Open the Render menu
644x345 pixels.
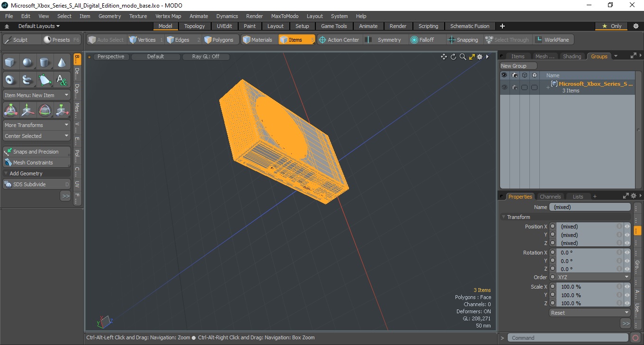254,16
